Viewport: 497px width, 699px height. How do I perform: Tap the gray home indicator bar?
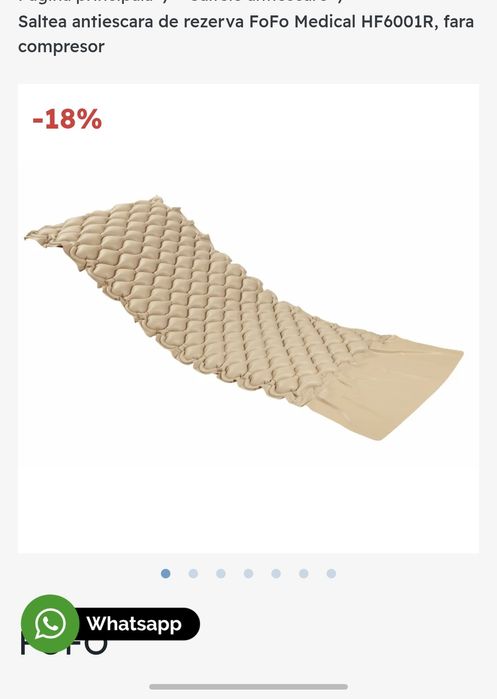click(x=248, y=687)
